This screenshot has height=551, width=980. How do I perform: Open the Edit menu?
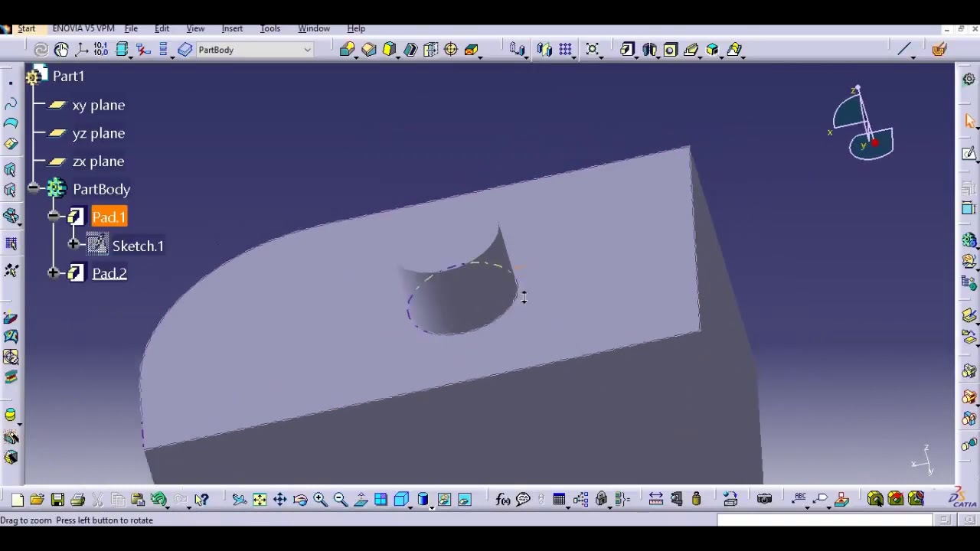162,28
